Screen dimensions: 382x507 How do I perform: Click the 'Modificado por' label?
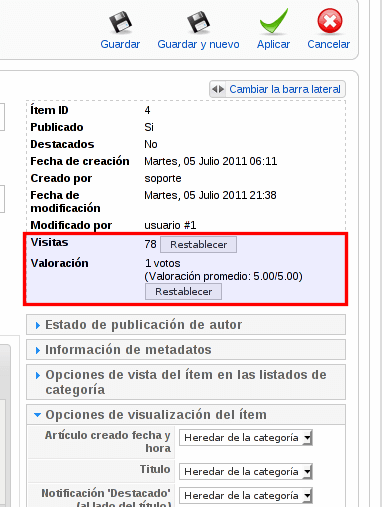click(x=71, y=225)
